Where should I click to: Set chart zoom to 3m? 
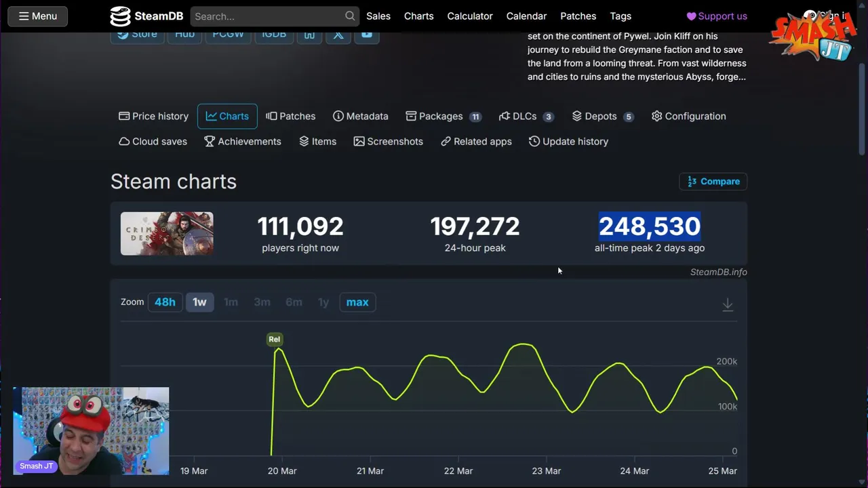point(262,302)
